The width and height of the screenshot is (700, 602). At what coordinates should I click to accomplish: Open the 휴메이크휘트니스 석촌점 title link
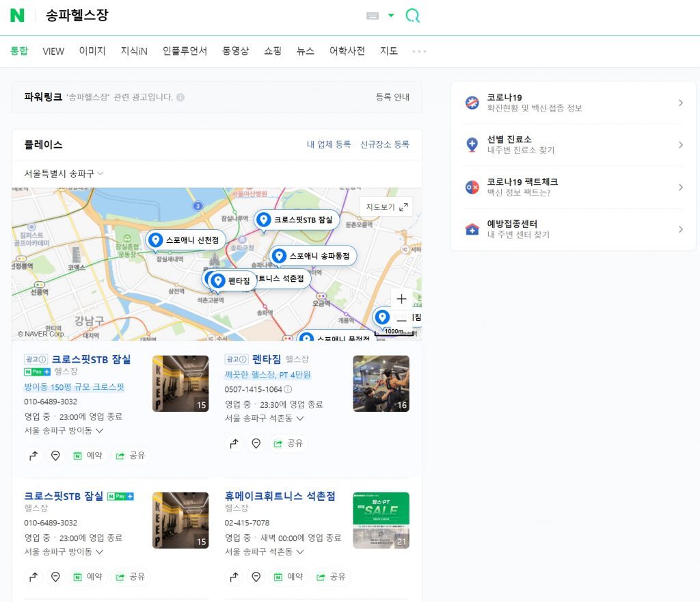(280, 496)
